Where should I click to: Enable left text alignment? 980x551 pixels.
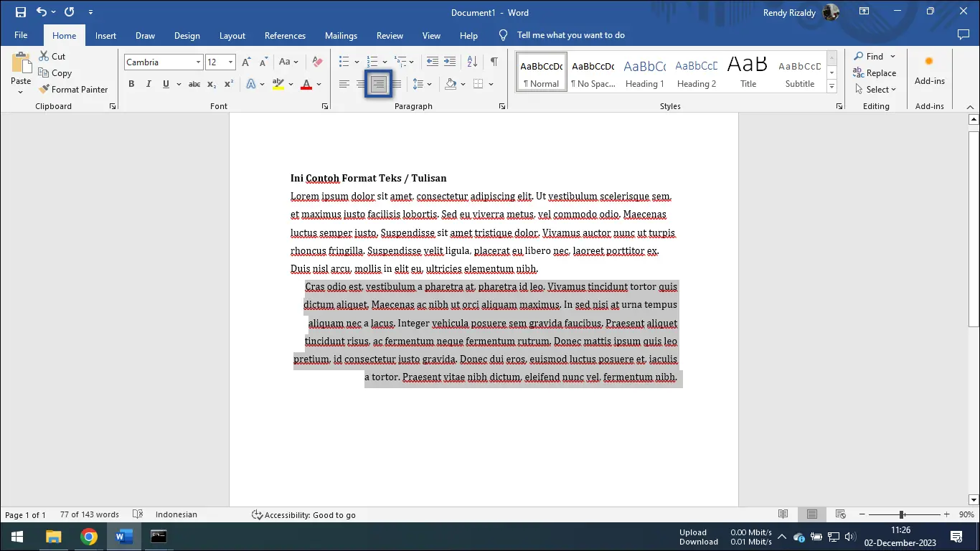344,84
